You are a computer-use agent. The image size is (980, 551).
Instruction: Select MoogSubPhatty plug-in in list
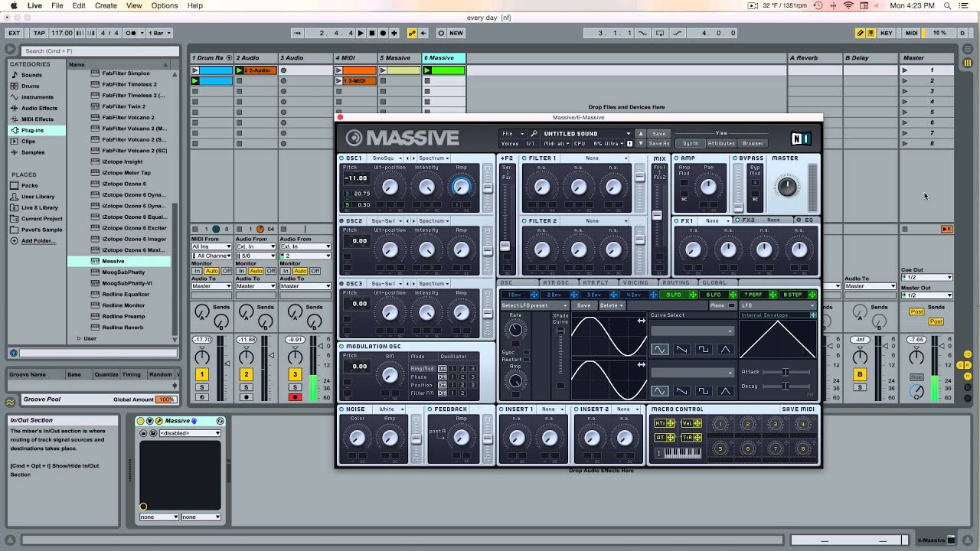click(123, 272)
